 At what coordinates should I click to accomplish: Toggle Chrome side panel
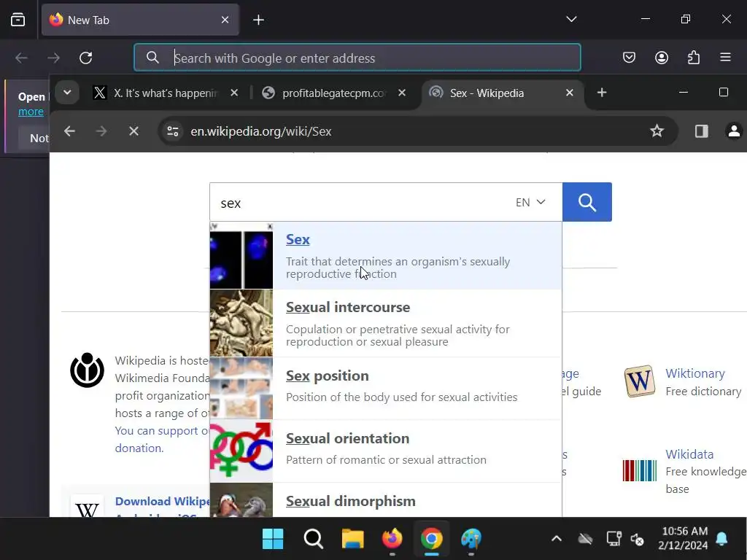pos(701,131)
